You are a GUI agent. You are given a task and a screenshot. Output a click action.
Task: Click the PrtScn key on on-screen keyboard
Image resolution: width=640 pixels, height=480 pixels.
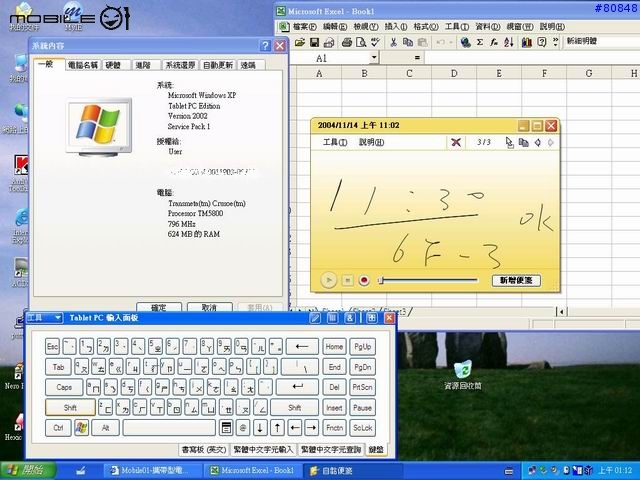pyautogui.click(x=362, y=387)
